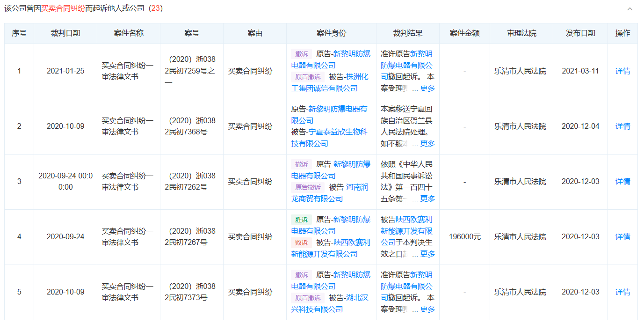Click the 败诉 tag in row 4
The width and height of the screenshot is (644, 324).
click(x=301, y=243)
